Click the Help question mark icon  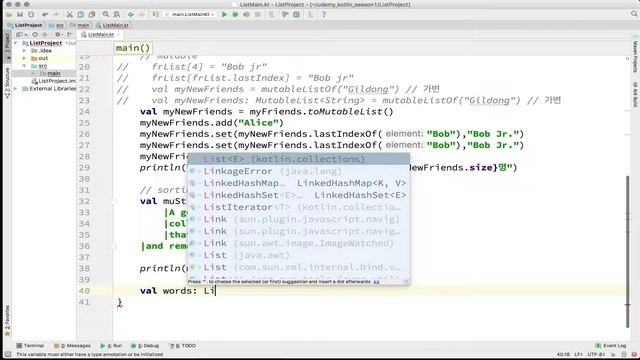(x=324, y=14)
